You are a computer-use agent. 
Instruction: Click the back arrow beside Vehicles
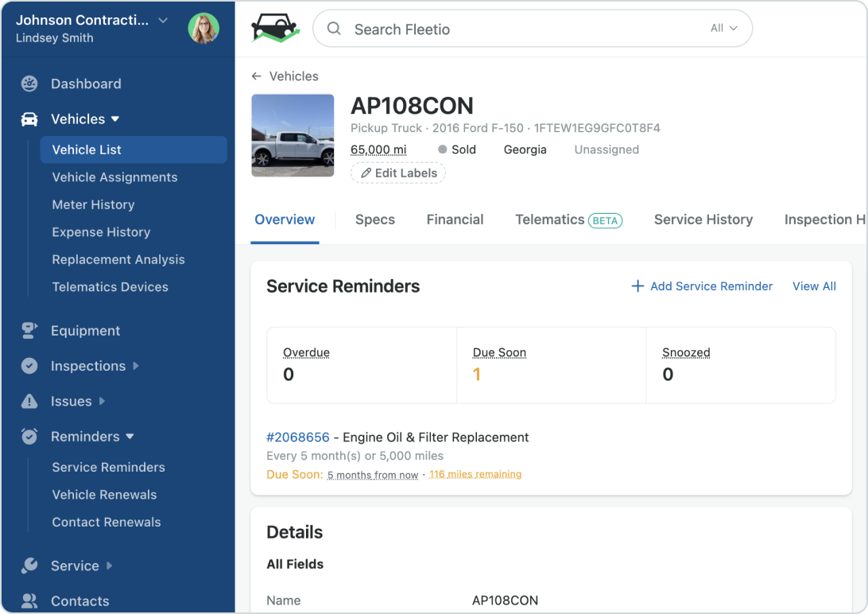click(256, 76)
